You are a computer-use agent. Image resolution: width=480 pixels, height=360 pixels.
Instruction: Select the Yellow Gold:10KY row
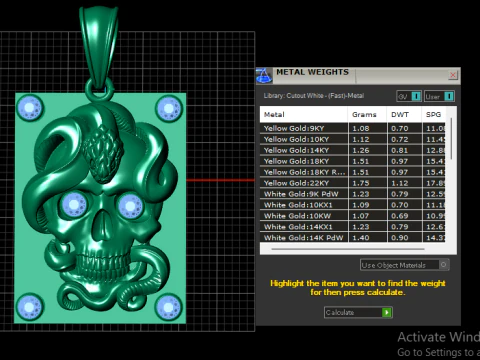tap(353, 139)
